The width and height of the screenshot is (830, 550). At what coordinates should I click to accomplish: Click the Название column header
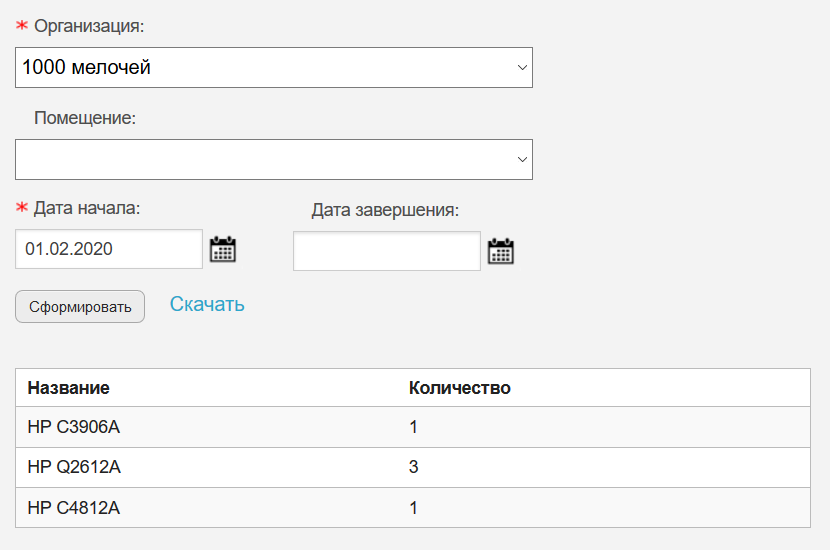coord(68,388)
